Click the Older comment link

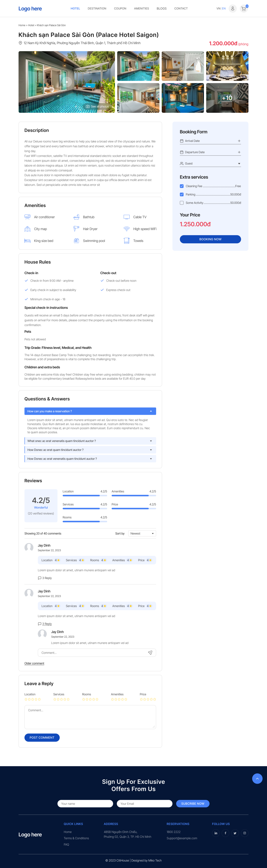coord(34,663)
